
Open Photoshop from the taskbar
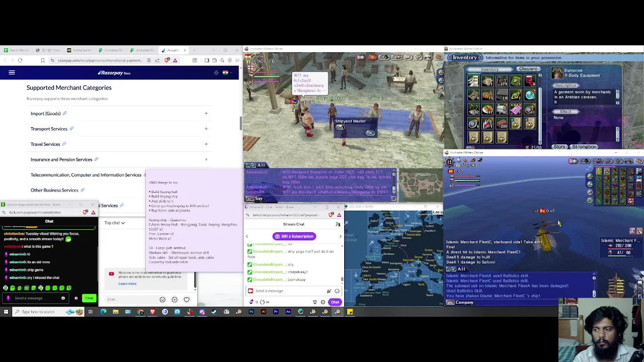click(x=251, y=312)
